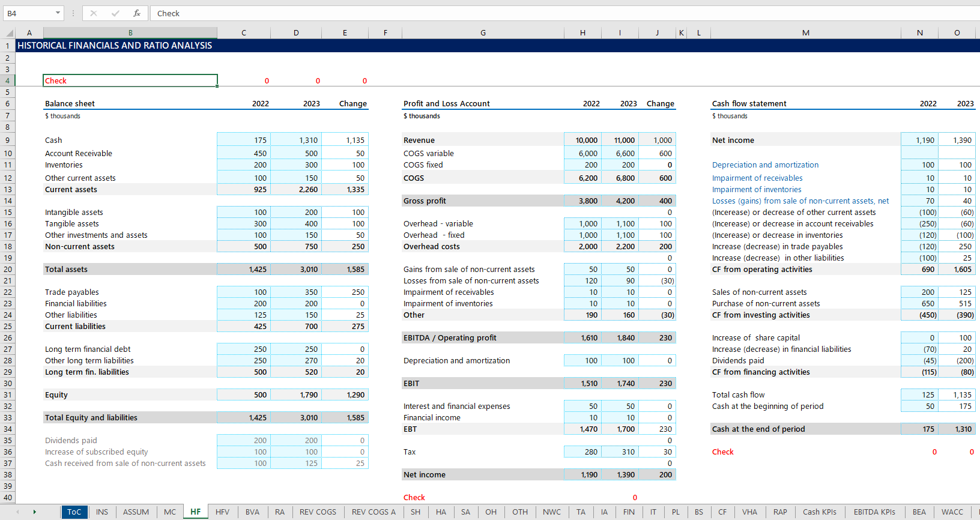The image size is (980, 520).
Task: Click the Cancel X icon in formula bar
Action: pos(94,13)
